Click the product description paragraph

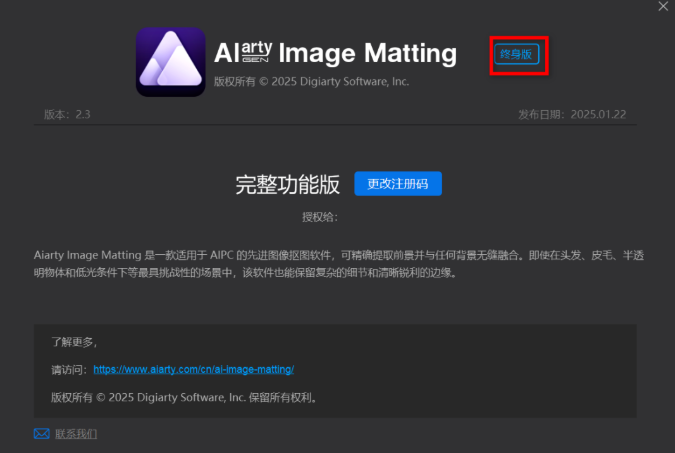point(339,264)
